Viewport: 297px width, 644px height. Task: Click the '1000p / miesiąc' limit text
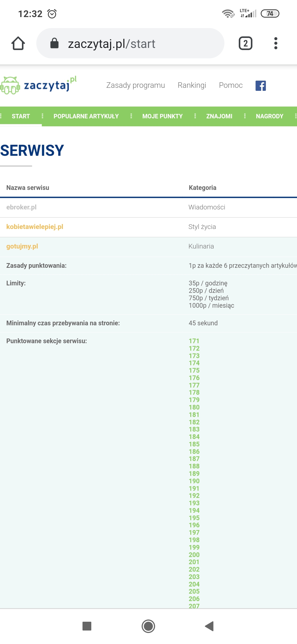[x=211, y=305]
